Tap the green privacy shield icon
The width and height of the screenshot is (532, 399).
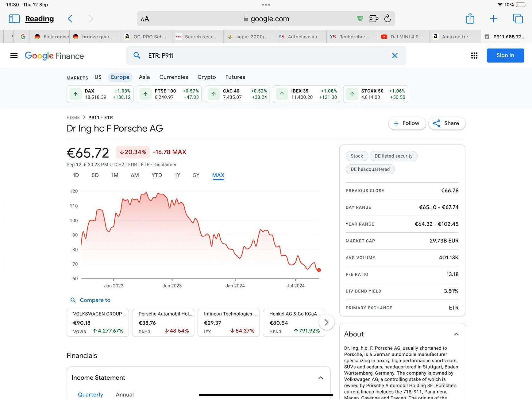(x=360, y=19)
